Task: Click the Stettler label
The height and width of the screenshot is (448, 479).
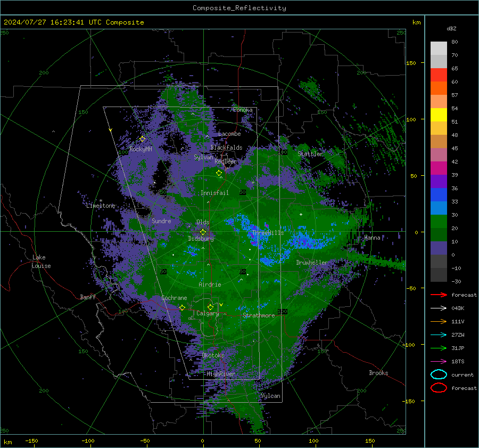Action: click(310, 154)
